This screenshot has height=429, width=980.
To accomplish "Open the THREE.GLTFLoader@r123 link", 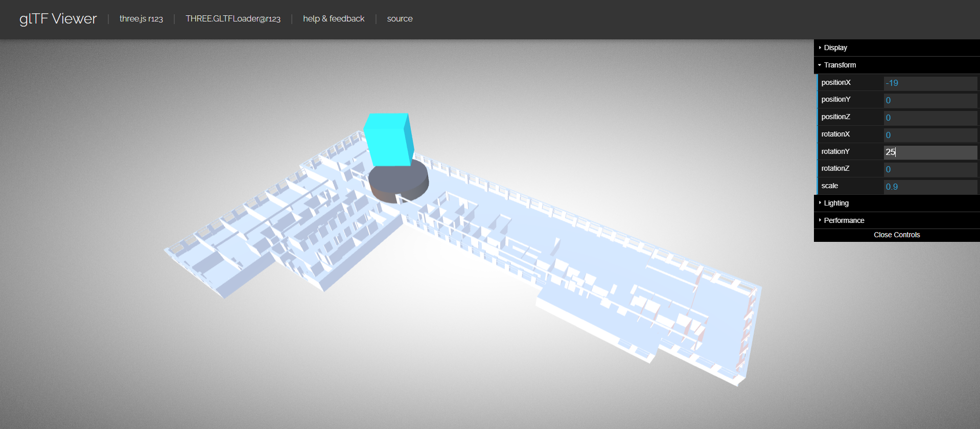I will [x=233, y=19].
